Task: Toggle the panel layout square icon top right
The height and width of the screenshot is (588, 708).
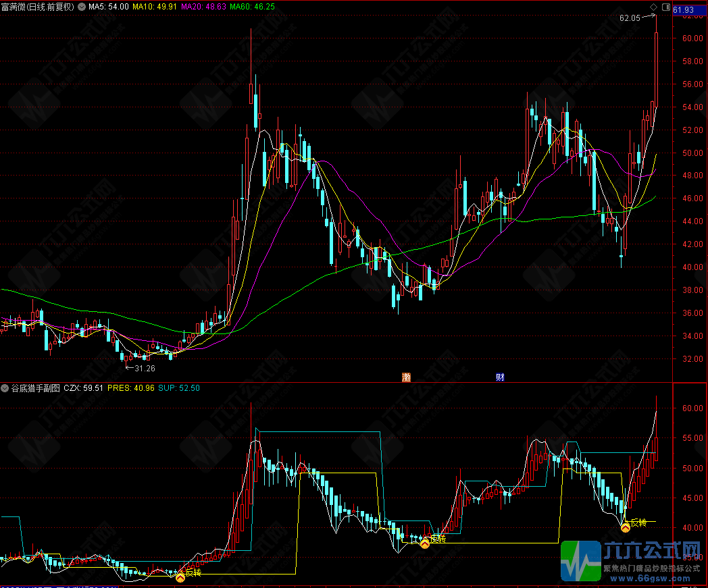Action: (666, 7)
